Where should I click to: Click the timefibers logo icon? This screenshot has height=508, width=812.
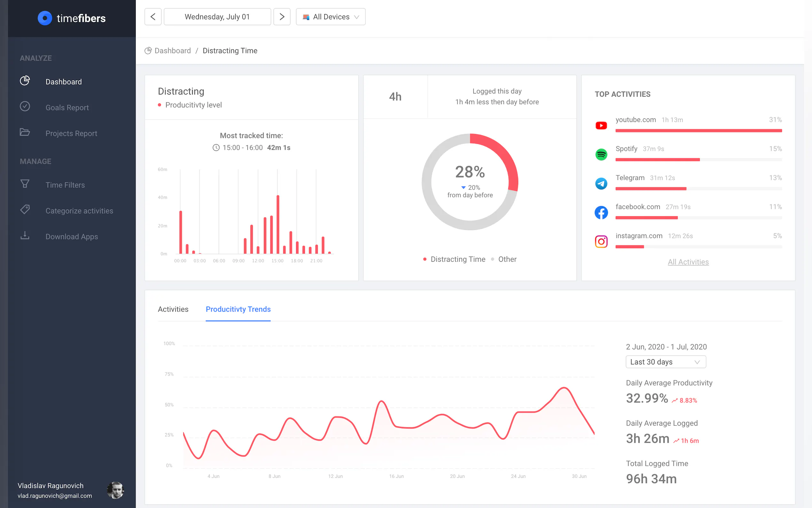pyautogui.click(x=45, y=18)
